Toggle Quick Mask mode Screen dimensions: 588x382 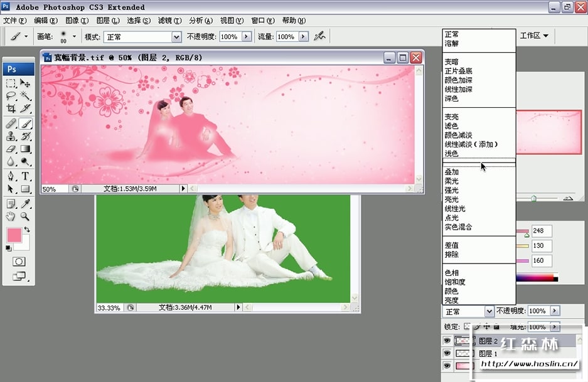coord(19,262)
